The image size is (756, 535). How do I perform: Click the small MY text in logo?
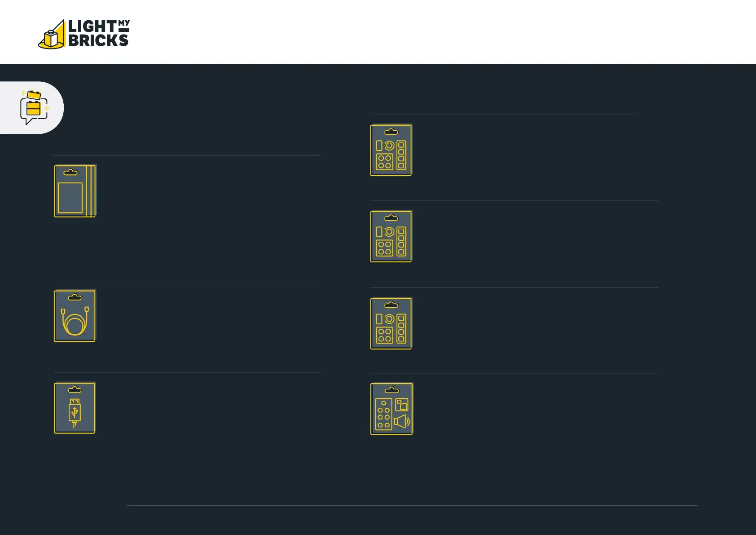coord(124,23)
